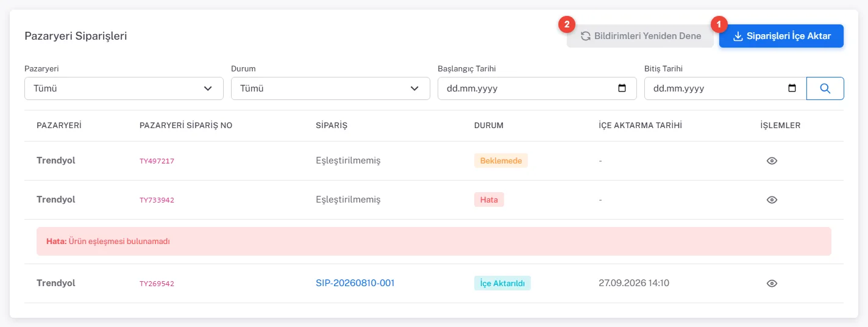Focus the Bitiş Tarihi date field
The height and width of the screenshot is (327, 868).
725,88
